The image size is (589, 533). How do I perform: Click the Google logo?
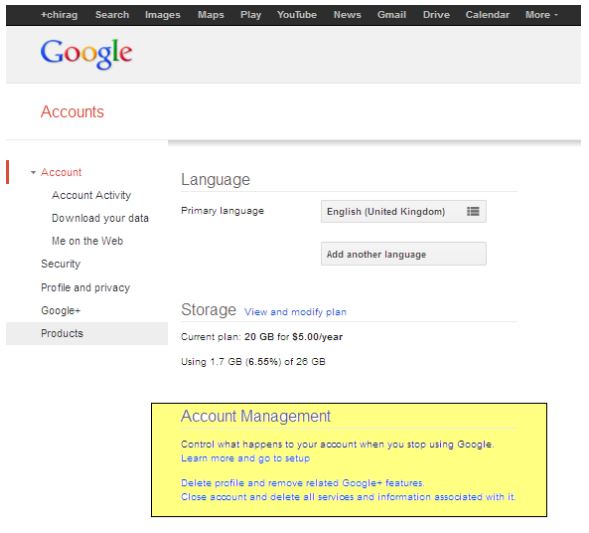pos(86,54)
